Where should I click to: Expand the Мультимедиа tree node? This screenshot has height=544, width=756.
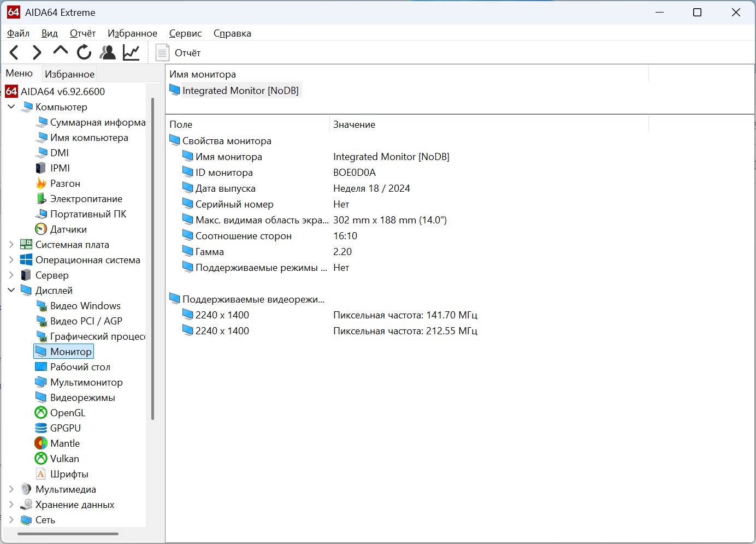coord(11,489)
